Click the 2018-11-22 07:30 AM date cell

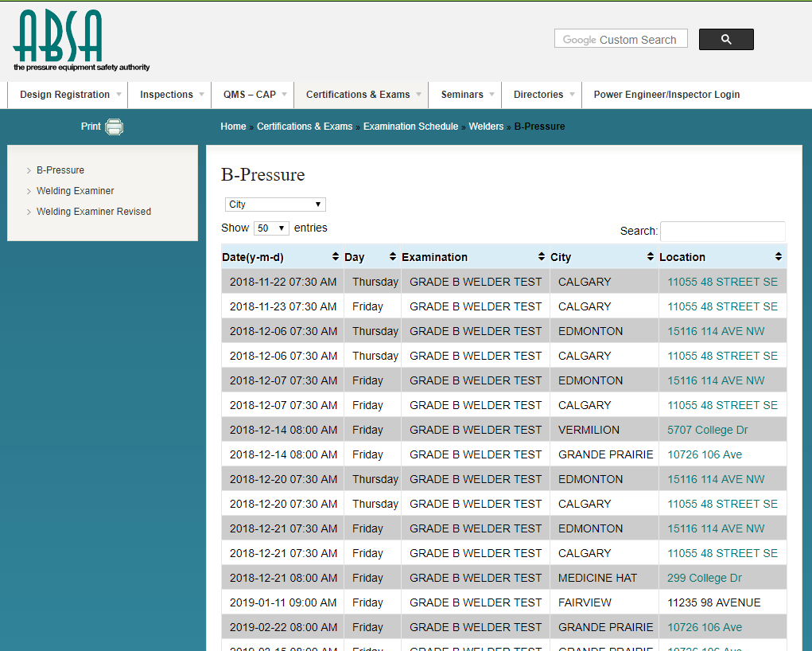[283, 282]
